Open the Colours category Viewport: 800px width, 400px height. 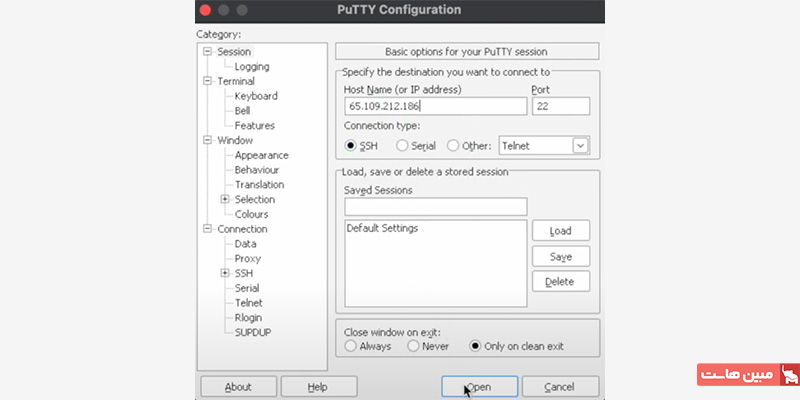tap(252, 214)
